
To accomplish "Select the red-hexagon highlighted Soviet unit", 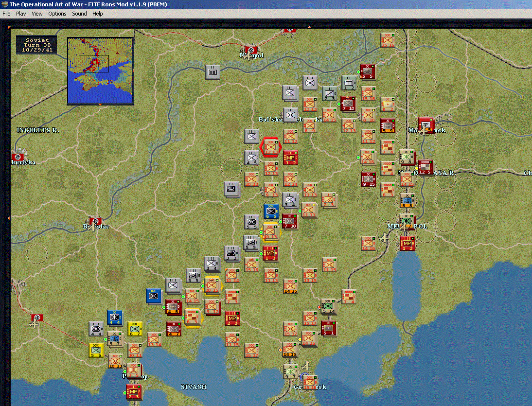I will click(270, 147).
